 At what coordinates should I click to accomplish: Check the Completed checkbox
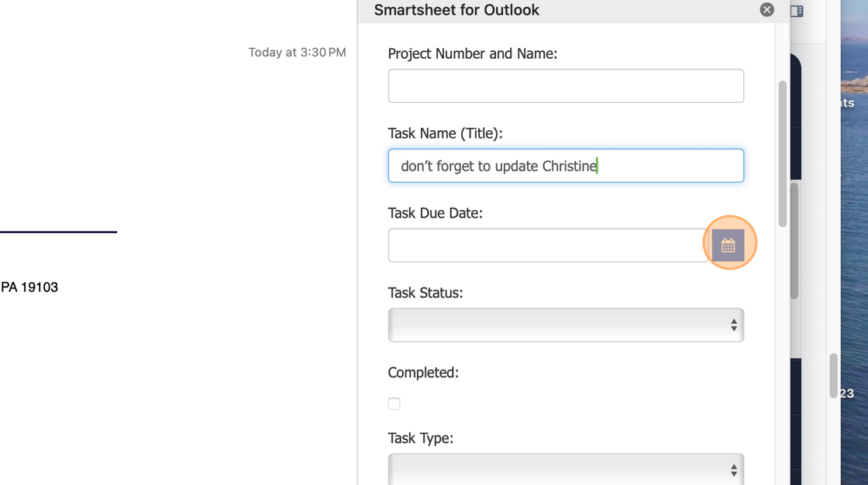394,404
